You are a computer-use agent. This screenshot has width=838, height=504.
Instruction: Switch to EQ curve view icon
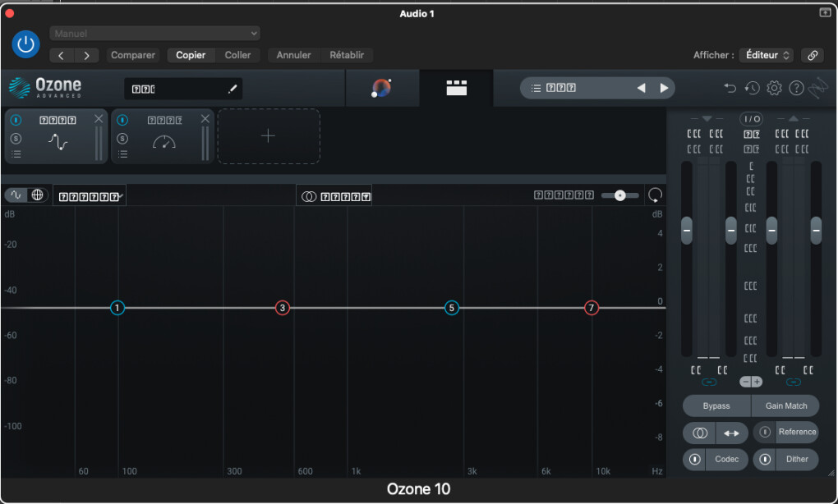click(x=16, y=195)
